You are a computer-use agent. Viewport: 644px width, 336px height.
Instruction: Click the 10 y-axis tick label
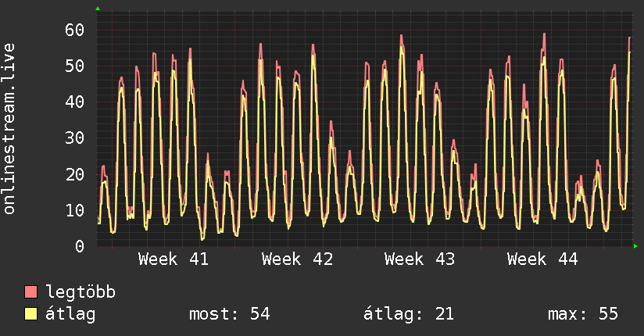[75, 210]
